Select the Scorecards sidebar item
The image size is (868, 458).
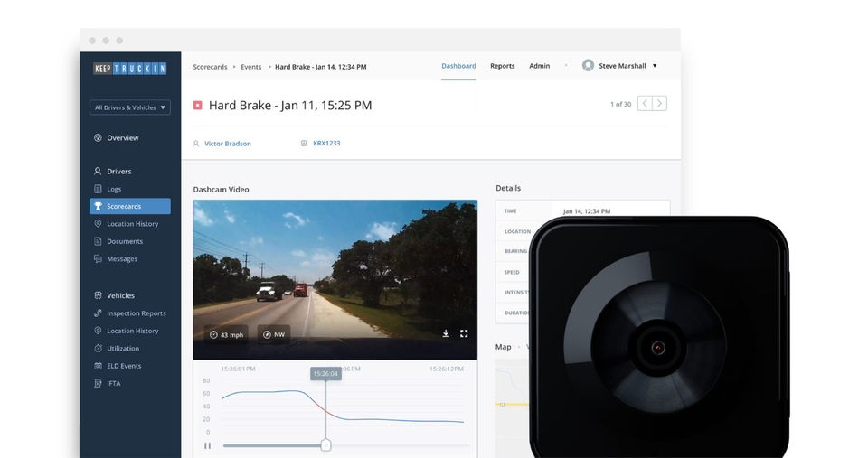coord(130,206)
